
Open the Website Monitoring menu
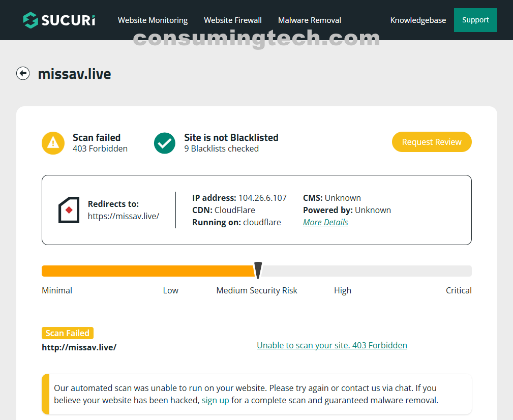pos(153,20)
